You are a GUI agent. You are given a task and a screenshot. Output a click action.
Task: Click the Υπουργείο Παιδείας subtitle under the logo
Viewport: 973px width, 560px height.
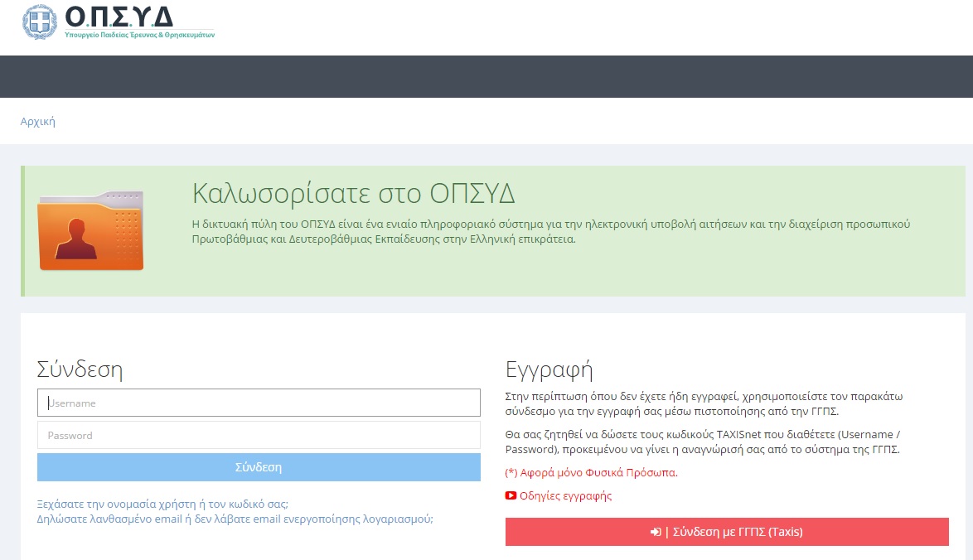(x=139, y=35)
